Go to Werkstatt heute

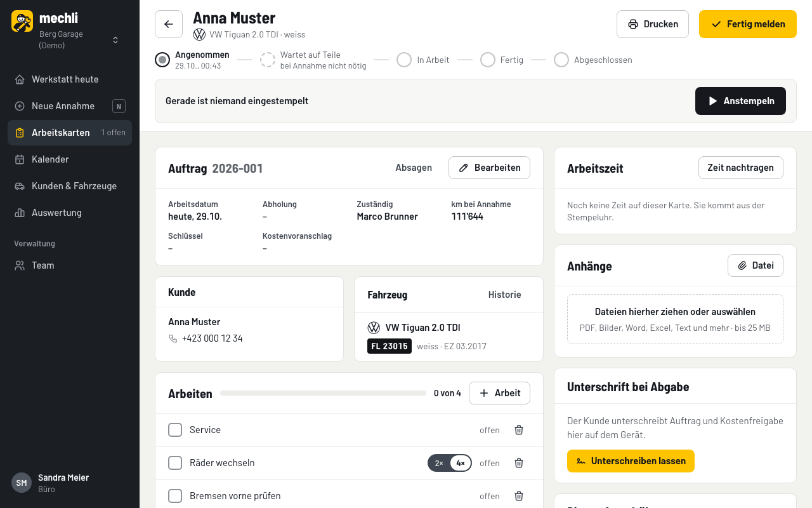pyautogui.click(x=70, y=79)
